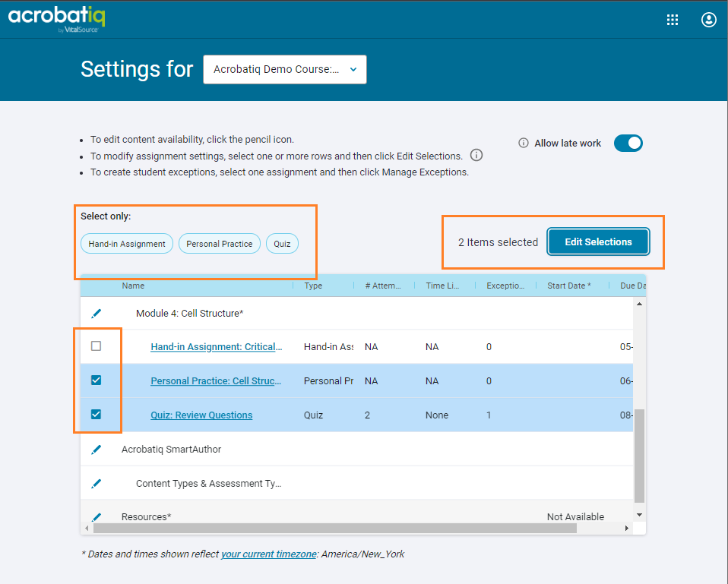Click info icon next to Allow late work
This screenshot has width=728, height=584.
[x=524, y=143]
